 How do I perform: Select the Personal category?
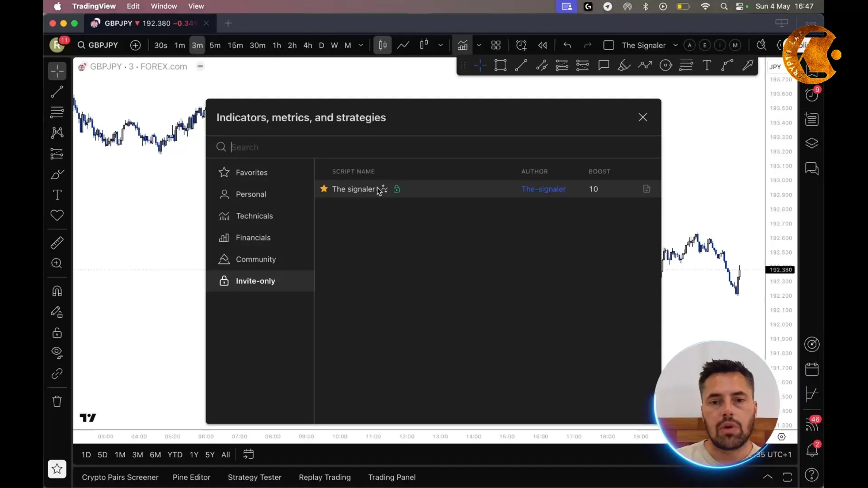[x=260, y=194]
